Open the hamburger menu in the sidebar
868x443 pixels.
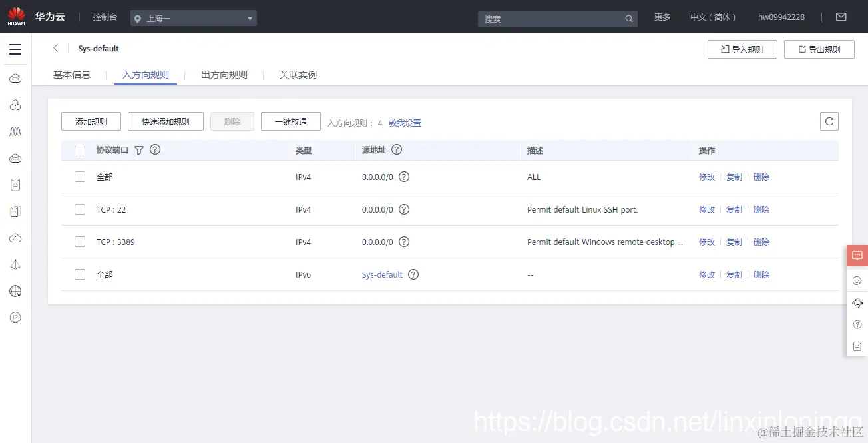[x=15, y=49]
